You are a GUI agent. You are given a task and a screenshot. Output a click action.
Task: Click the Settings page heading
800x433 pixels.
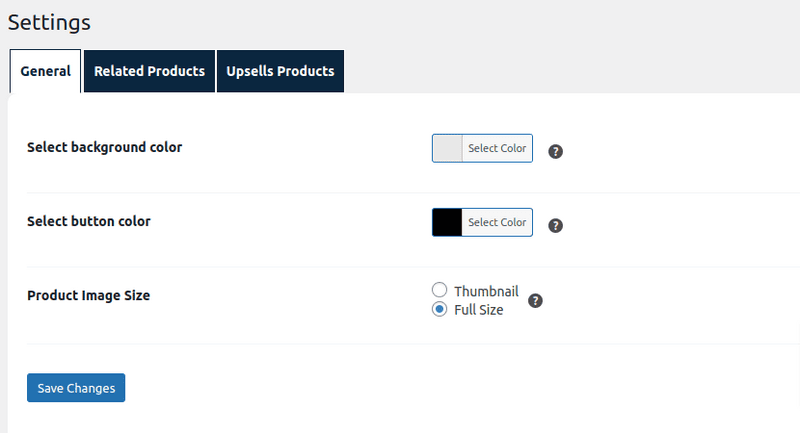[x=49, y=21]
